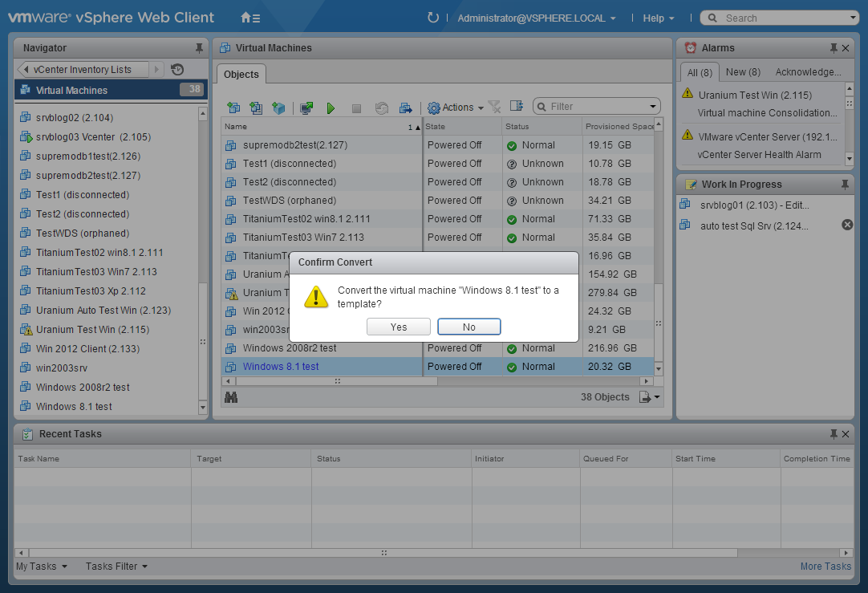
Task: Click the Create new virtual machine icon
Action: point(233,108)
